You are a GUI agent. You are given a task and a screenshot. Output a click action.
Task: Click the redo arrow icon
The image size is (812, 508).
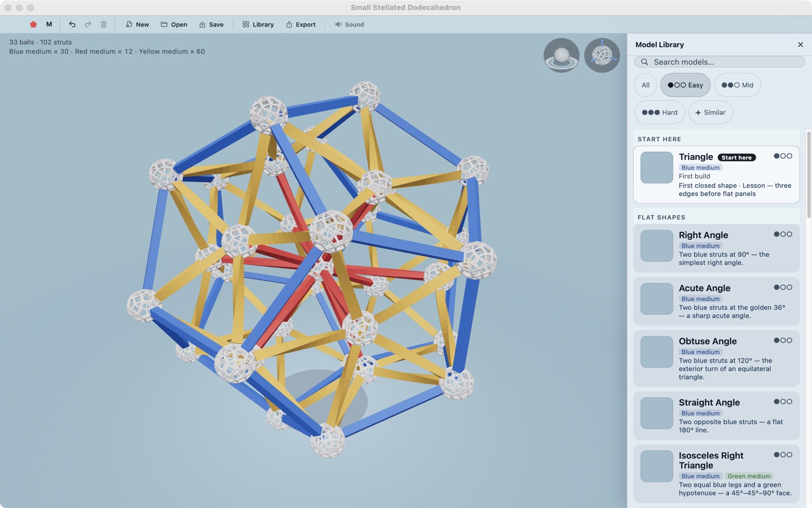(x=88, y=24)
